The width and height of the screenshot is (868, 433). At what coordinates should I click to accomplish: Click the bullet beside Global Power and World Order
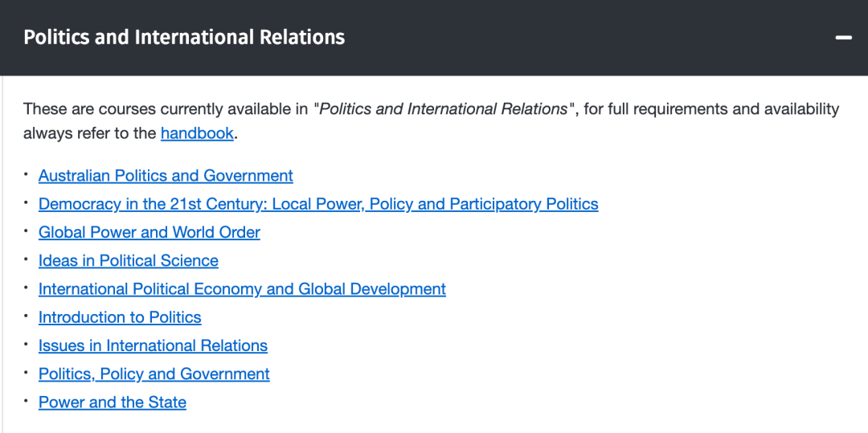tap(26, 231)
